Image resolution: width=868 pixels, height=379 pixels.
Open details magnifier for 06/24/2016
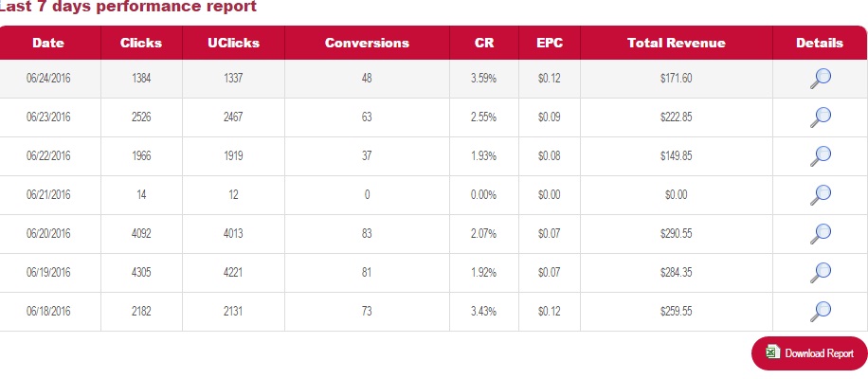point(821,78)
